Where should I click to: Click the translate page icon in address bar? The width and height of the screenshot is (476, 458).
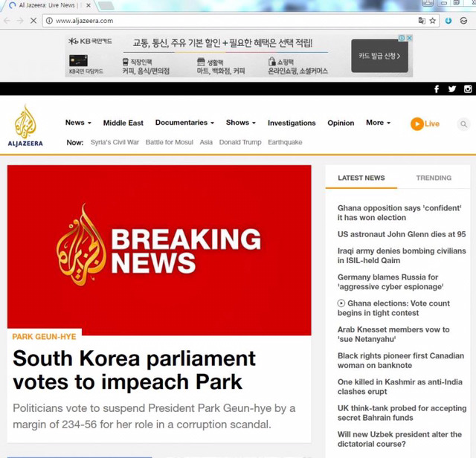point(422,21)
